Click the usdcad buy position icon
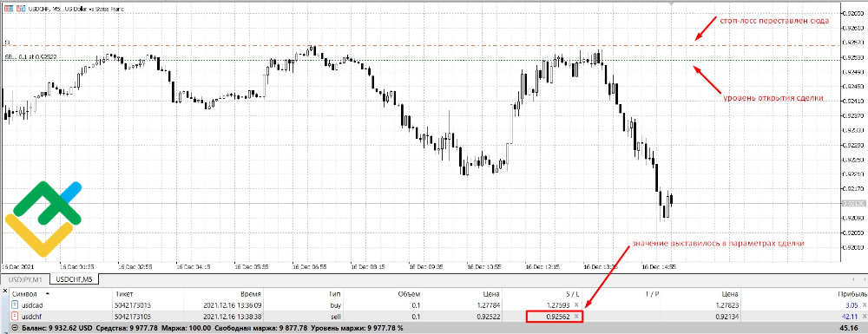Viewport: 868px width, 334px height. (15, 305)
